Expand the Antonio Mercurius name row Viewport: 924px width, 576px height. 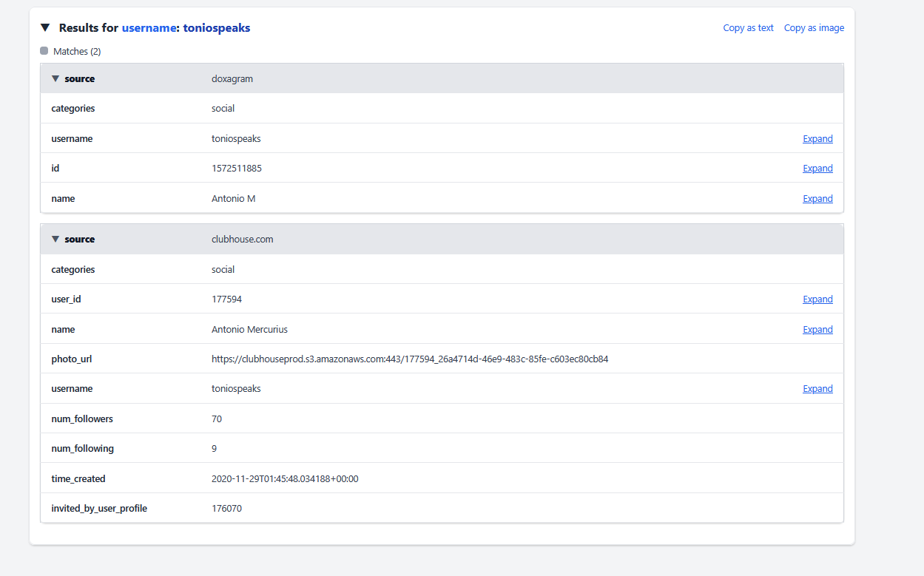817,330
